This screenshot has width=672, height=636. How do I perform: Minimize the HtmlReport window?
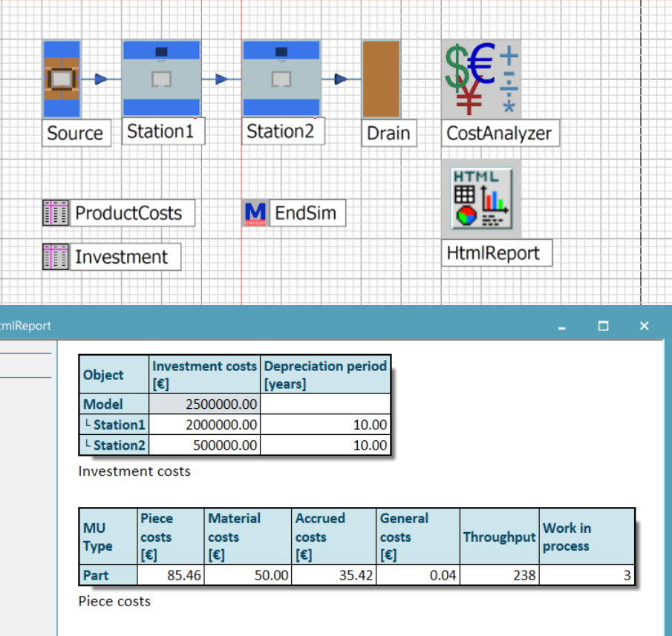[x=562, y=326]
